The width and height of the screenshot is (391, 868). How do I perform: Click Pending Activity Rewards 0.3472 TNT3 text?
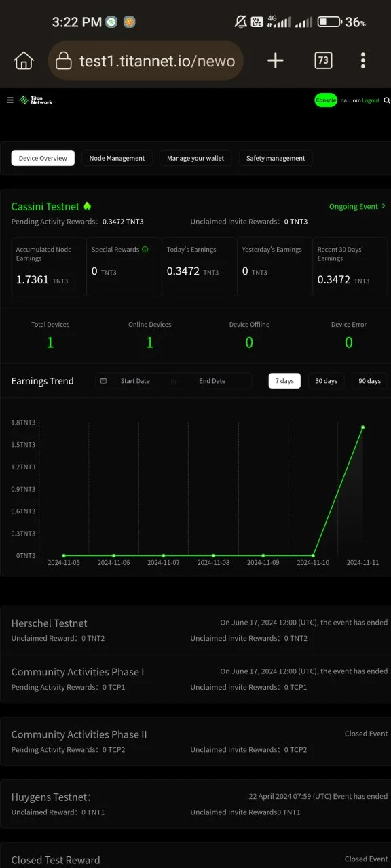[x=77, y=222]
